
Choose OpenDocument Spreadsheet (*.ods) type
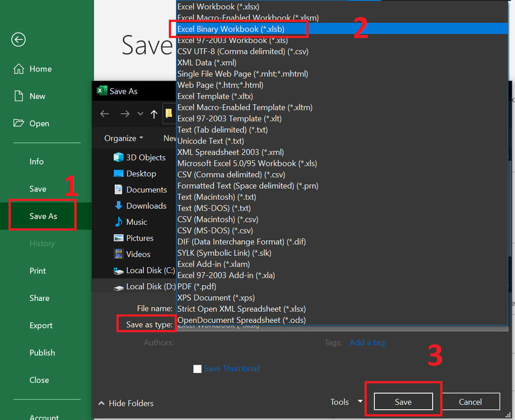342,320
